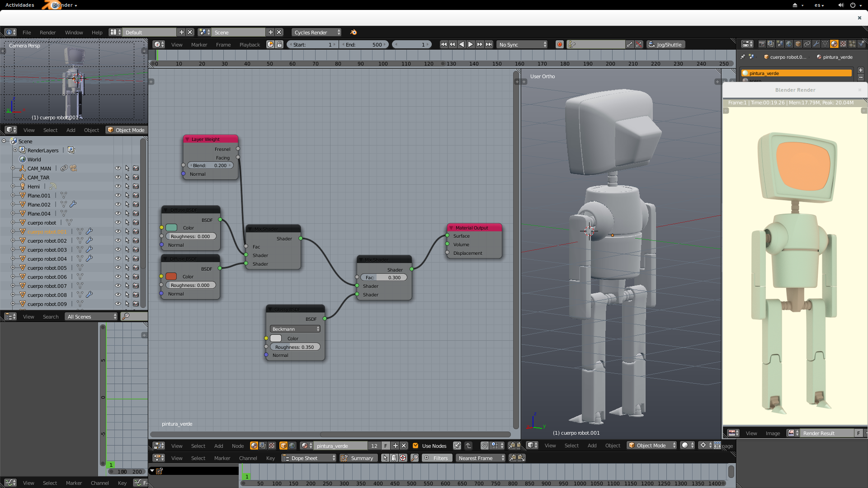Click the Blender logo next to render engine
The image size is (868, 488).
(x=354, y=32)
